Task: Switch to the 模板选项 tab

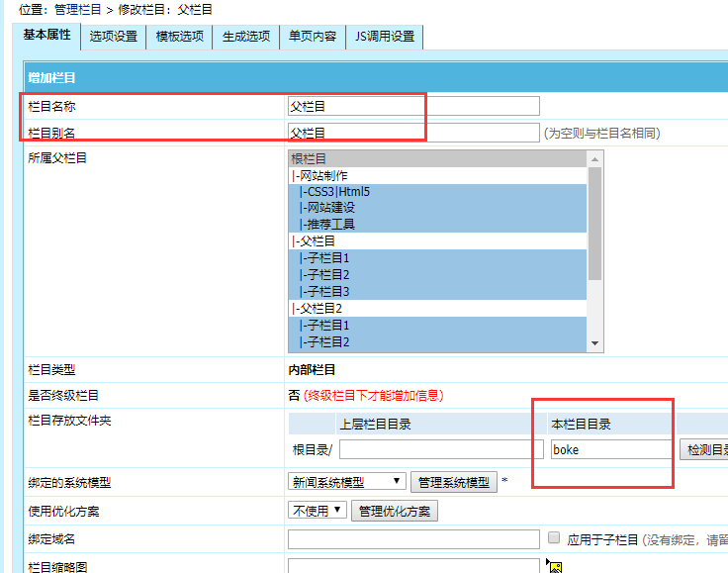Action: tap(180, 37)
